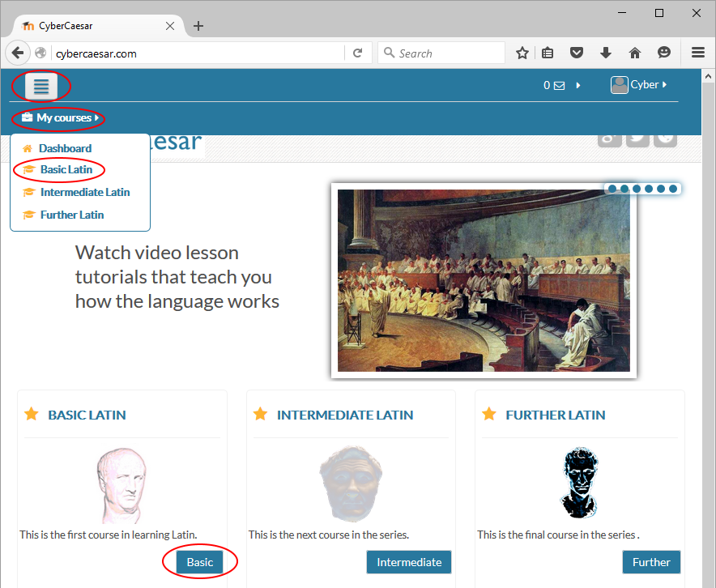Click the star beside FURTHER LATIN heading
This screenshot has height=588, width=716.
489,414
